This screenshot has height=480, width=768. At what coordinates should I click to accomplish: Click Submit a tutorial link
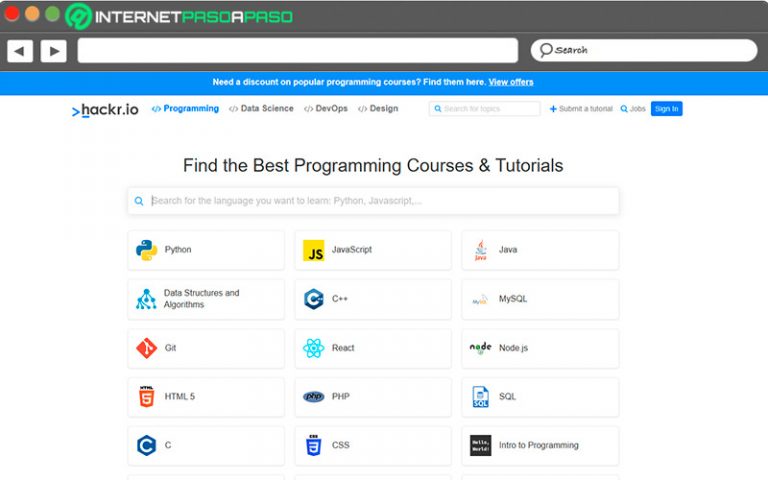pos(581,109)
